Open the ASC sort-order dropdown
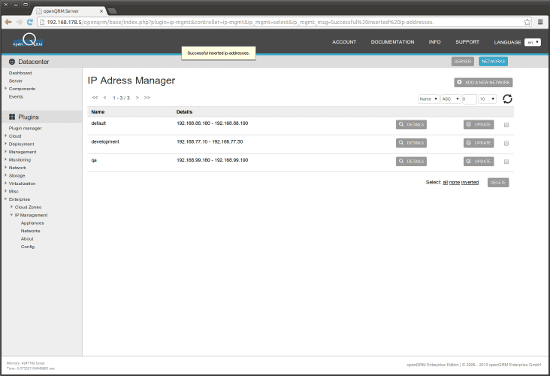The height and width of the screenshot is (376, 550). click(x=450, y=99)
